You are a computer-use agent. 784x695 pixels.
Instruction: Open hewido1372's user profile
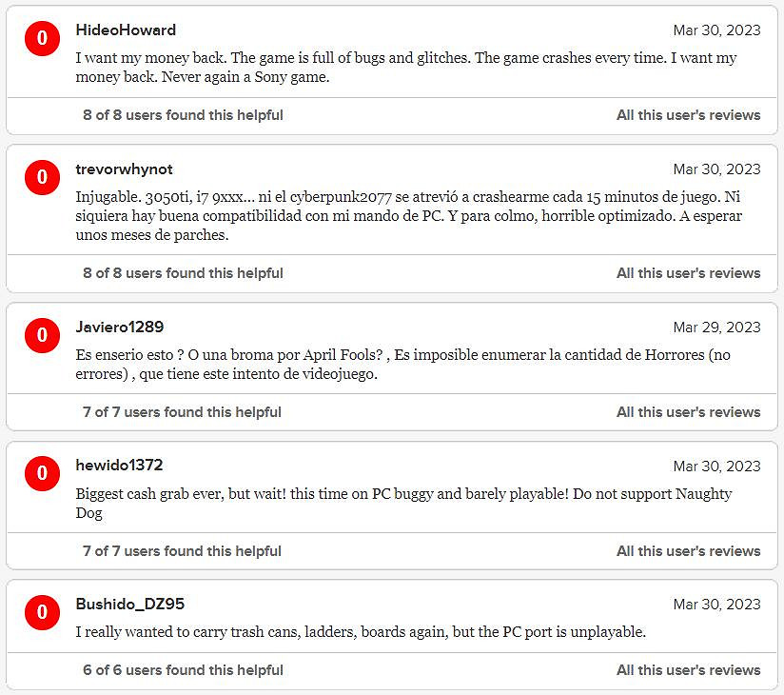(119, 466)
